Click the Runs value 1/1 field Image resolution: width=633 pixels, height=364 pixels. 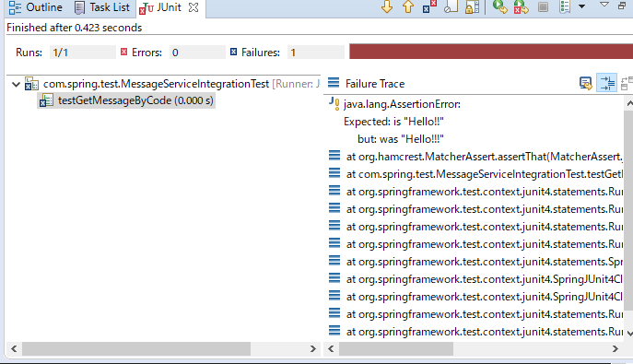tap(83, 53)
